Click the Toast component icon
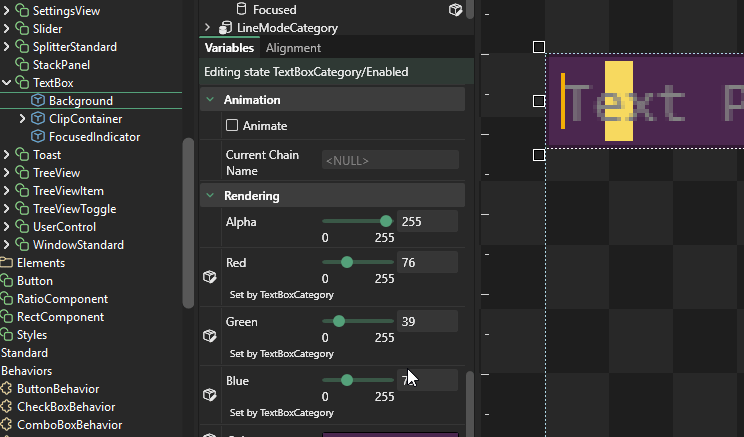Viewport: 744px width, 437px height. point(22,155)
